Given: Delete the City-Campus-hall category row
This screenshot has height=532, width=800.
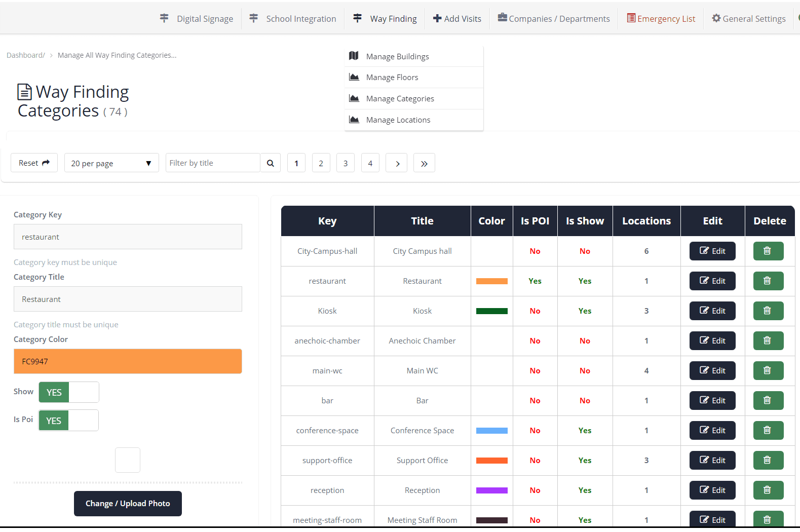Looking at the screenshot, I should pos(768,251).
